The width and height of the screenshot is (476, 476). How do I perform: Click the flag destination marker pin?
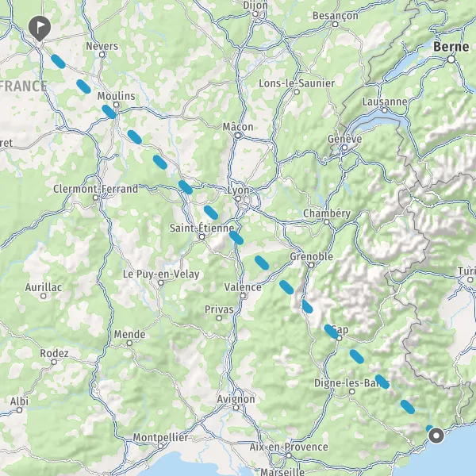tap(40, 29)
